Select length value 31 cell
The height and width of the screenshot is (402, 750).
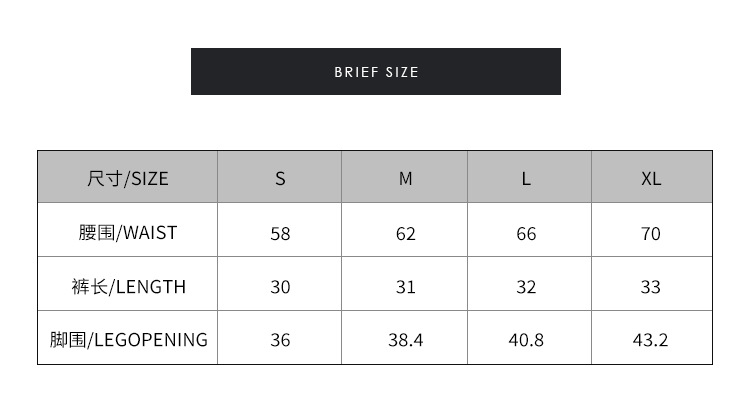click(405, 287)
